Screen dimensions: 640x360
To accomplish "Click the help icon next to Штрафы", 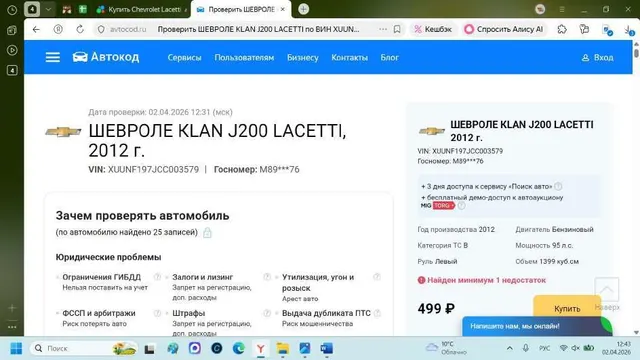I will point(267,313).
